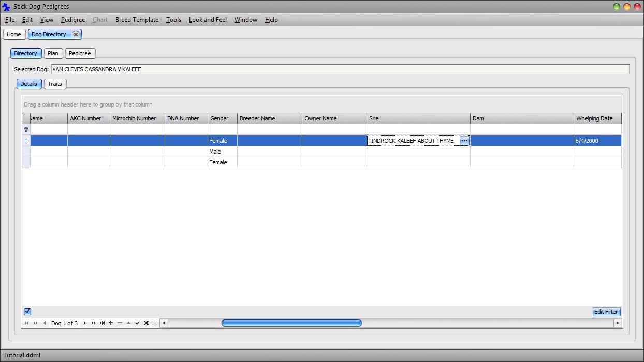Viewport: 644px width, 362px height.
Task: Cancel the edit with X icon
Action: [x=146, y=323]
